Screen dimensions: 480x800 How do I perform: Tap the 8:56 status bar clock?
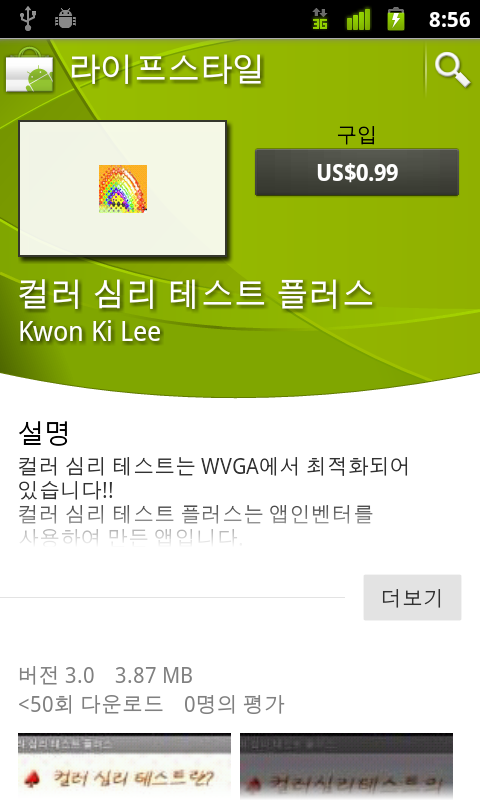click(449, 20)
